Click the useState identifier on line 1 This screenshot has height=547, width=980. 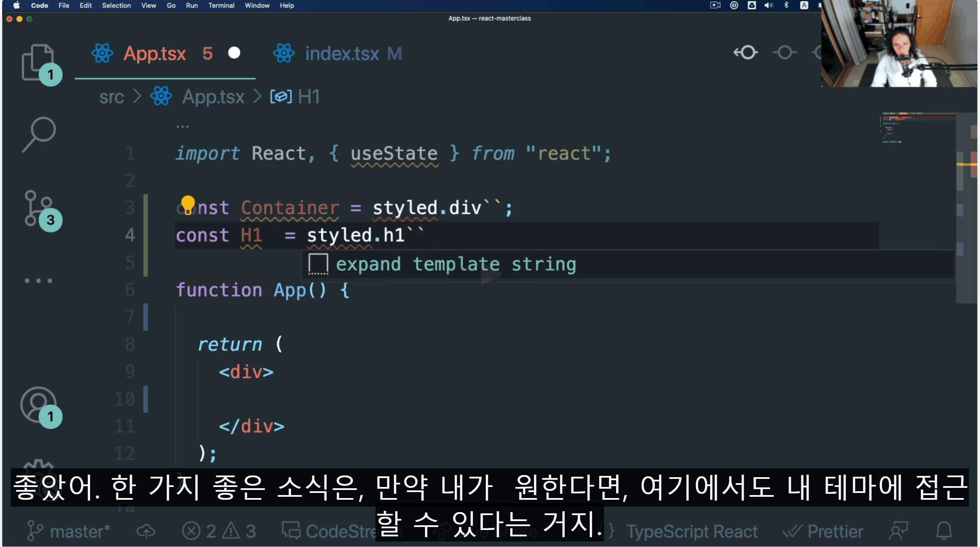tap(394, 154)
